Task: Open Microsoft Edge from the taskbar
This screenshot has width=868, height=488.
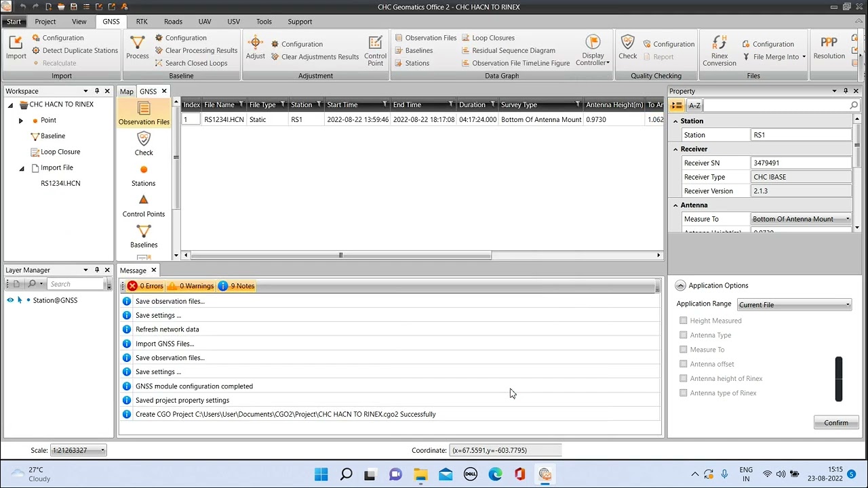Action: click(495, 474)
